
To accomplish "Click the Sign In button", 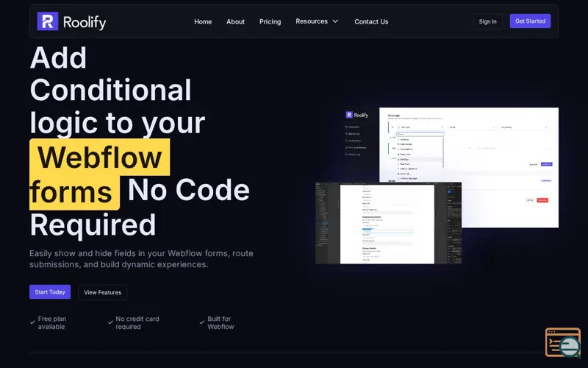I will 487,21.
